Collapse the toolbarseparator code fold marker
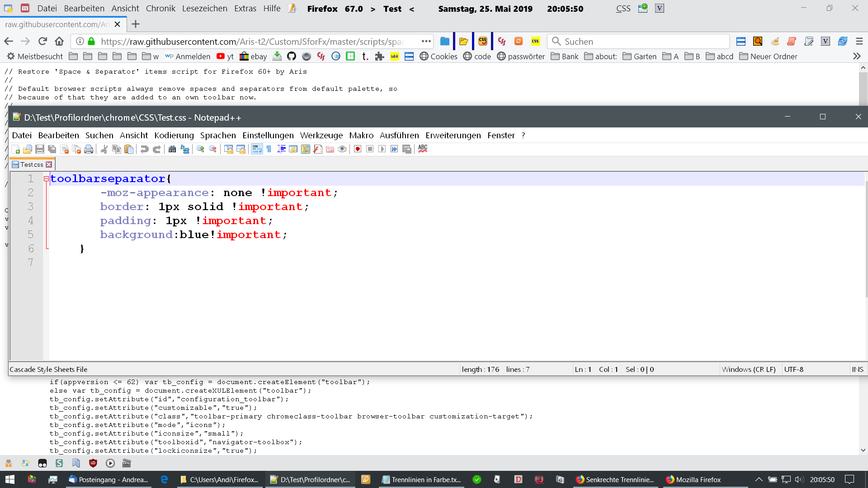The height and width of the screenshot is (488, 868). point(46,179)
